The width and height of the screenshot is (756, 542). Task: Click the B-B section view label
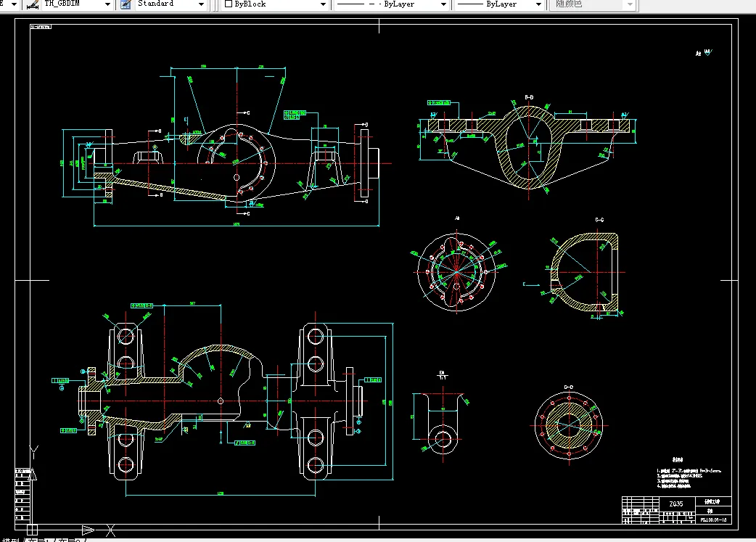click(529, 97)
